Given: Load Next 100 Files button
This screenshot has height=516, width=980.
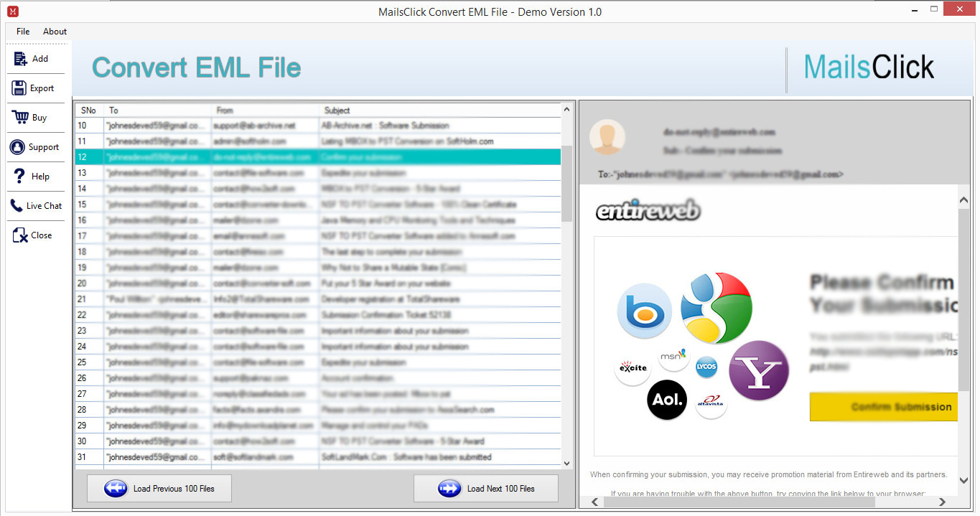Looking at the screenshot, I should pos(486,489).
